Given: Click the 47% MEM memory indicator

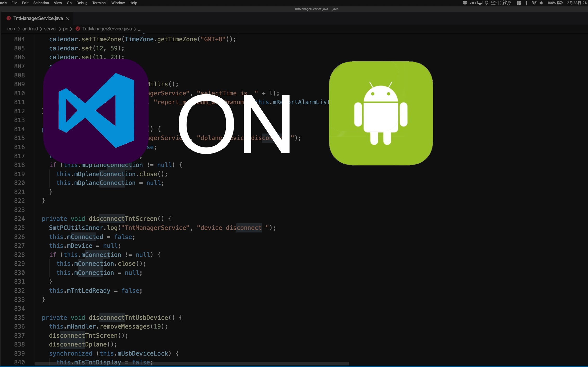Looking at the screenshot, I should (494, 3).
